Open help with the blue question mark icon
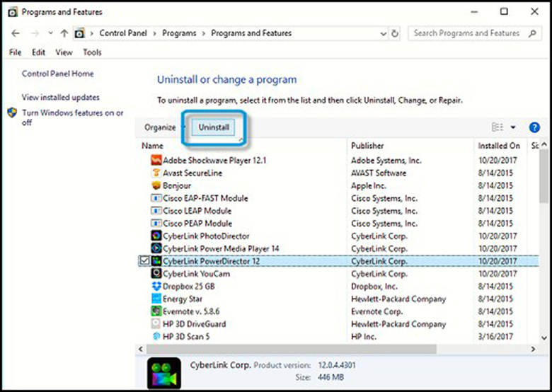The width and height of the screenshot is (552, 392). [534, 127]
